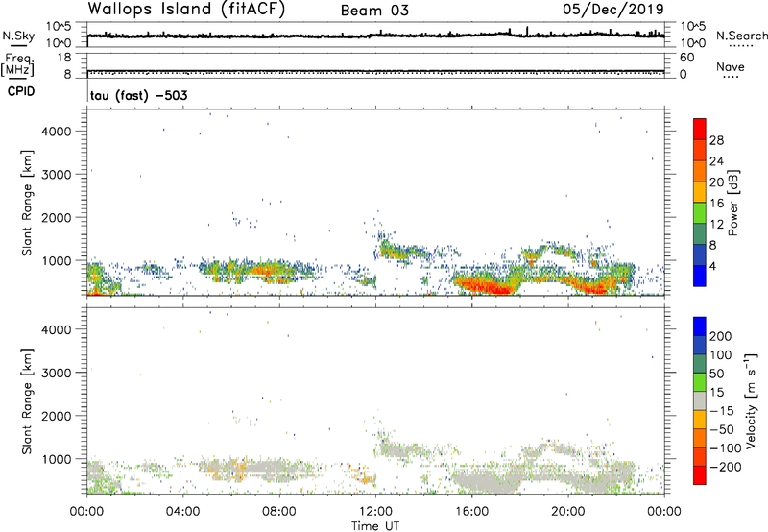Click the "Power [dB]" colorbar label
Viewport: 768px width, 532px height.
(x=733, y=203)
